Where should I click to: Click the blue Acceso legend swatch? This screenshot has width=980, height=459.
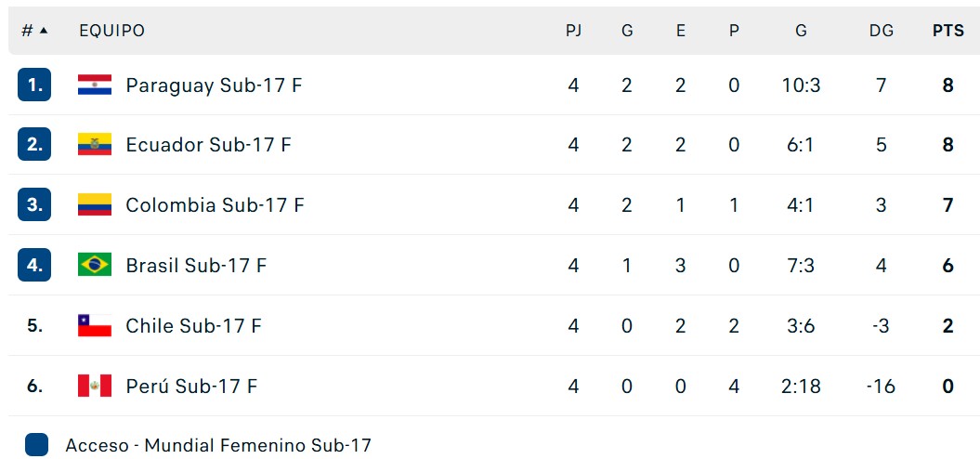(36, 444)
